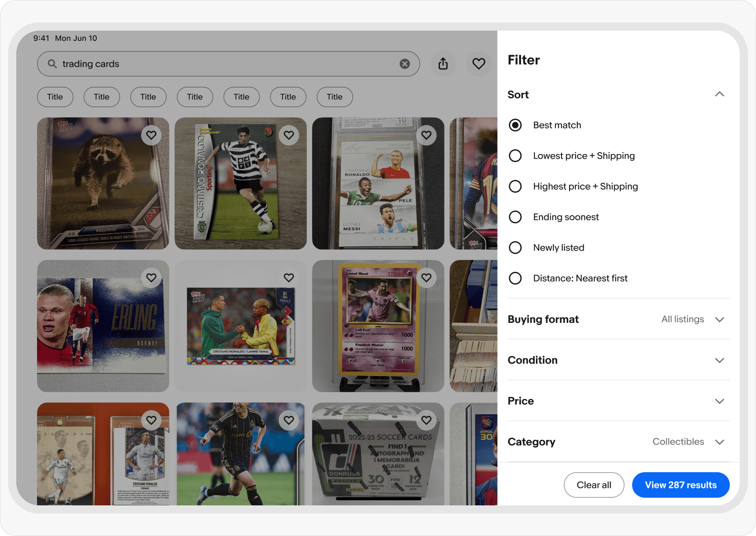Collapse the Sort section
This screenshot has width=756, height=536.
tap(719, 94)
